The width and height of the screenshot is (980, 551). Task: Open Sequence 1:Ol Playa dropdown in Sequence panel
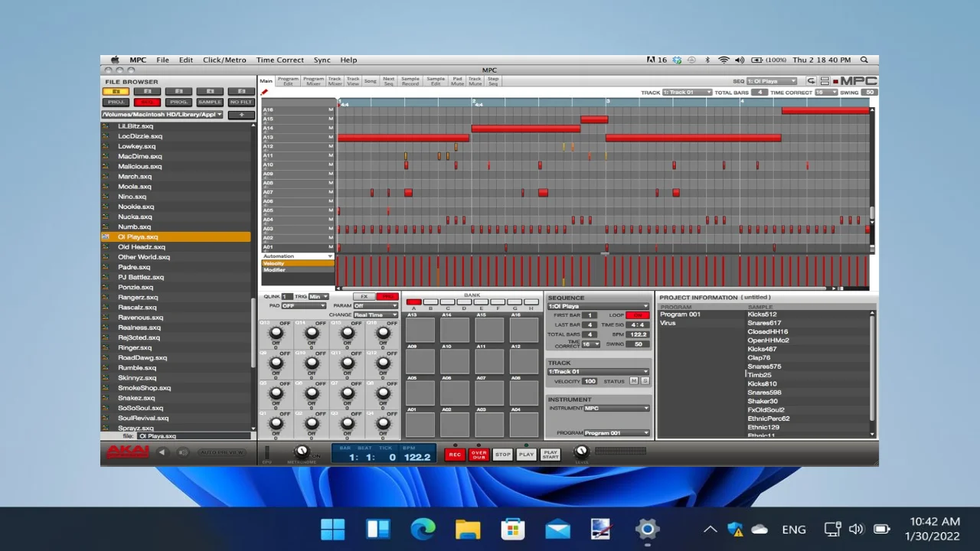point(598,306)
